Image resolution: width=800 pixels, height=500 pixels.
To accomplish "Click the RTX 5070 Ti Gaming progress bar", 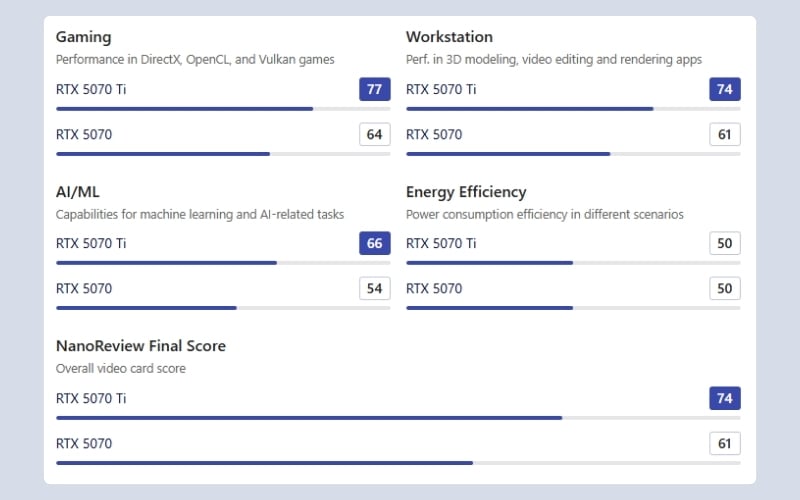I will [223, 108].
